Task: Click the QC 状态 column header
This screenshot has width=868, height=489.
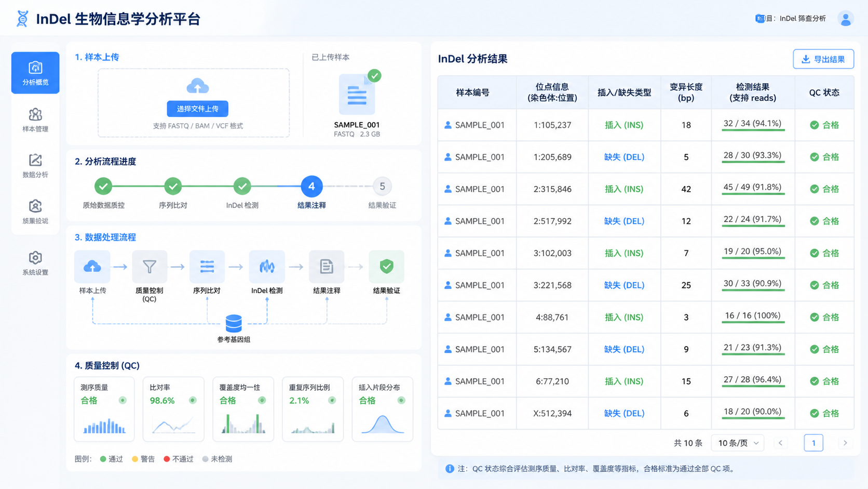Action: [824, 92]
